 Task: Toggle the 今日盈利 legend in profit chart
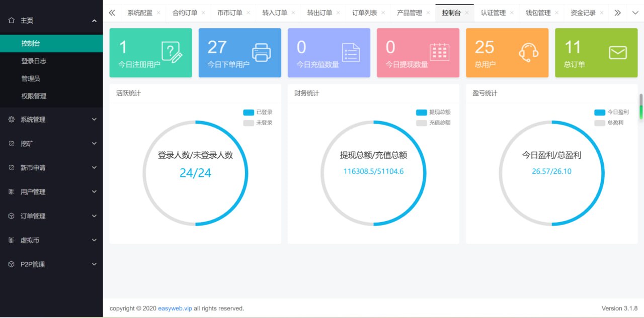click(611, 113)
